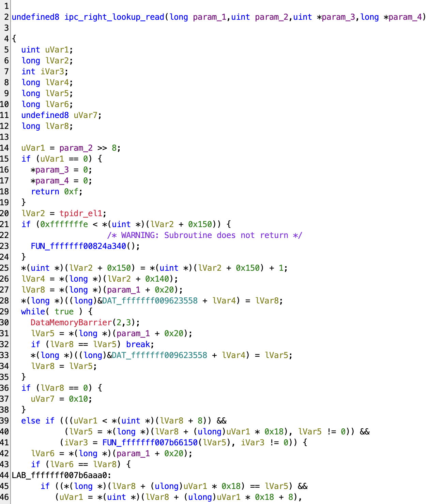The height and width of the screenshot is (504, 428).
Task: Click the 'break;' keyword on line 32
Action: [x=140, y=344]
